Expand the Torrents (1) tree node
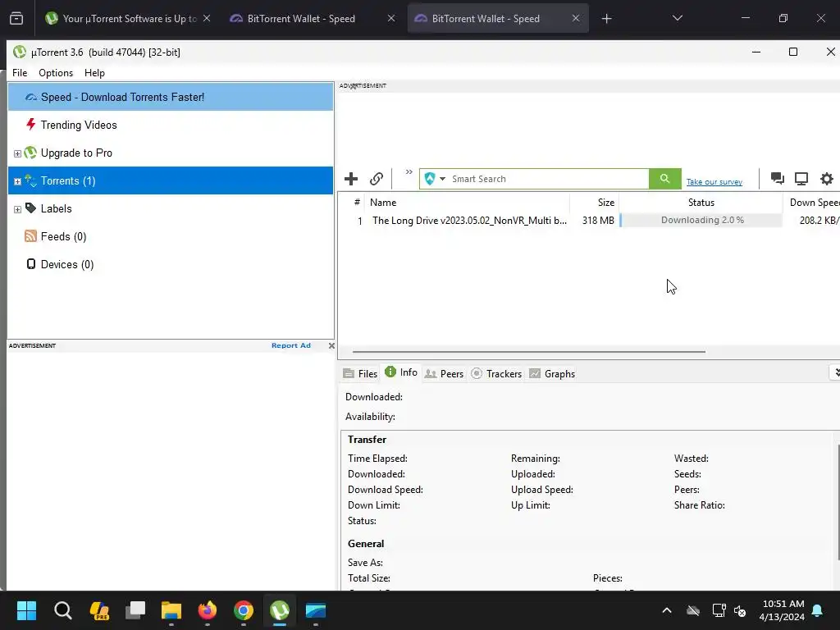 coord(17,181)
